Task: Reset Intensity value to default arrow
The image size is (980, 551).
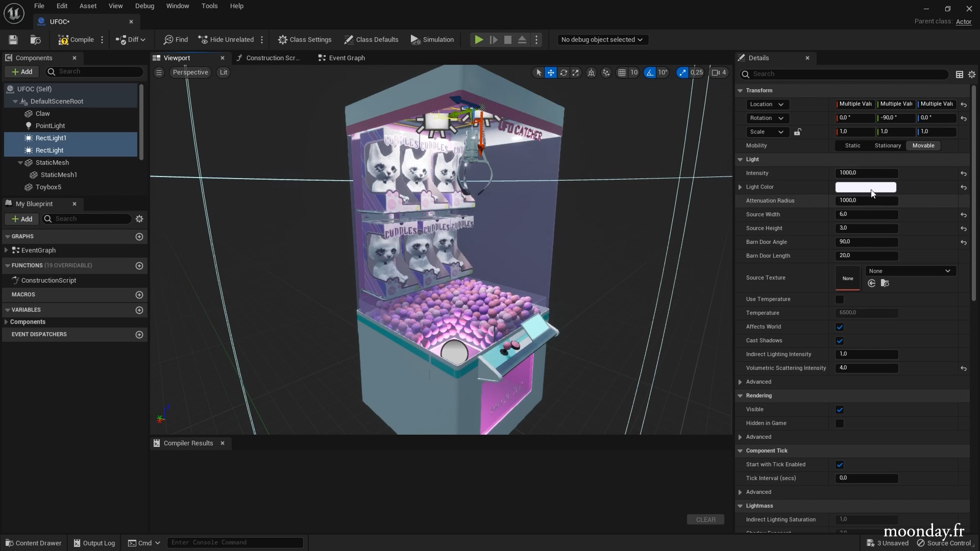Action: [964, 173]
